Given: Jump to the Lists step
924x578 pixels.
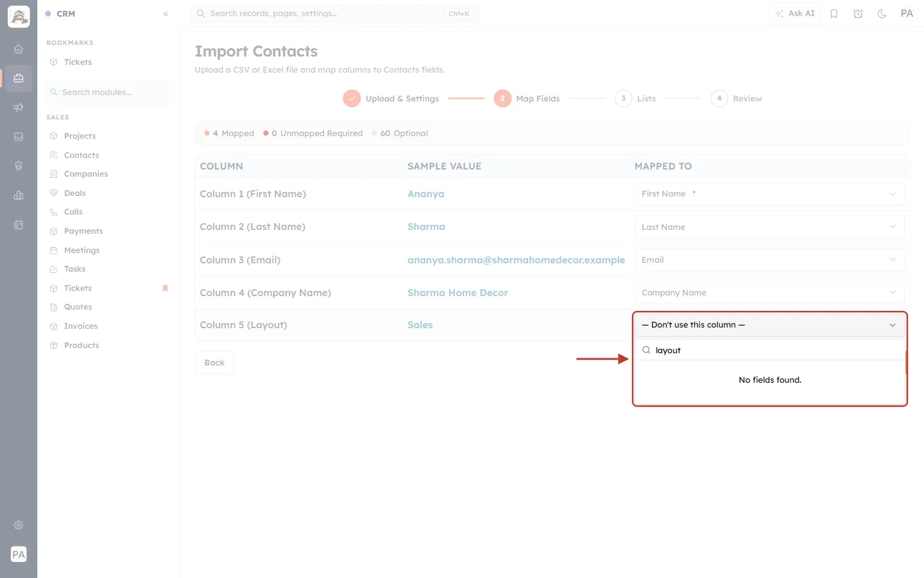Looking at the screenshot, I should pos(635,98).
